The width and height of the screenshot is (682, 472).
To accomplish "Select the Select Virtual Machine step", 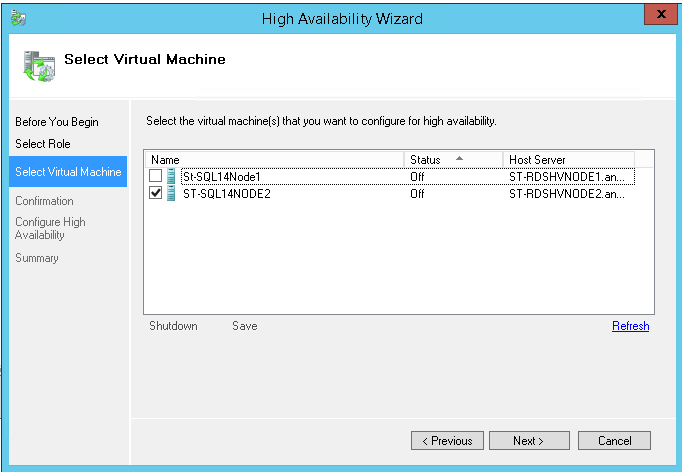I will pos(68,171).
